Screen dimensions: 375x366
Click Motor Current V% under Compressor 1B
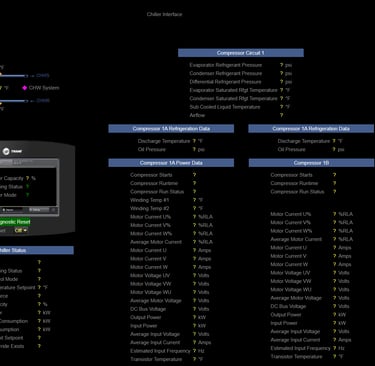pyautogui.click(x=291, y=222)
